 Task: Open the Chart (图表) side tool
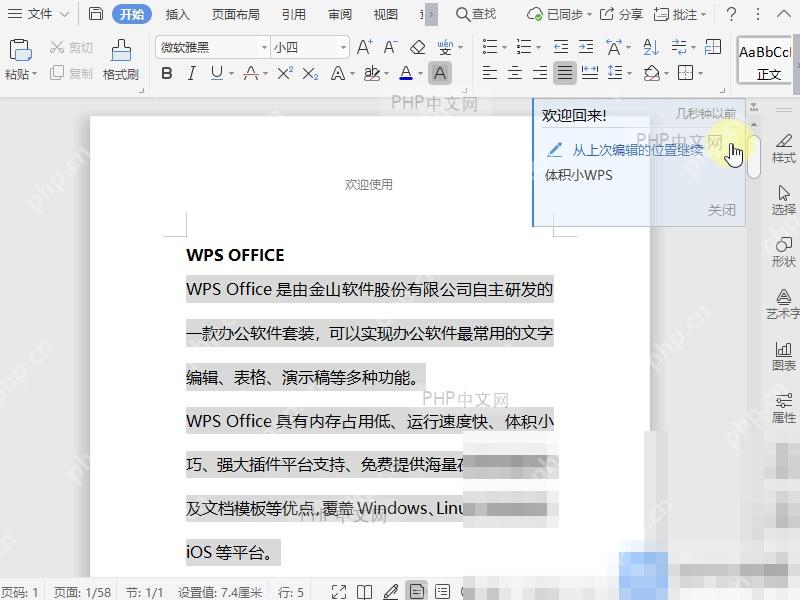point(783,356)
